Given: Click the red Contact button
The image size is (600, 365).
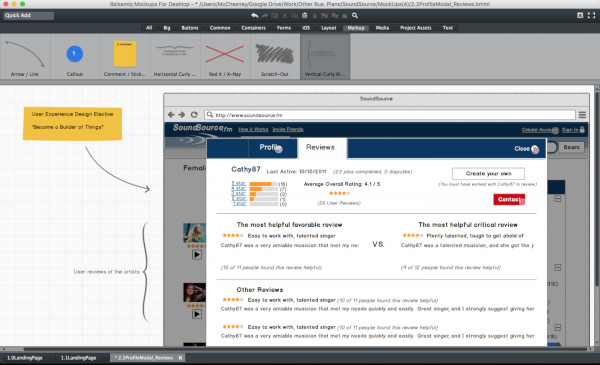Looking at the screenshot, I should pyautogui.click(x=509, y=199).
